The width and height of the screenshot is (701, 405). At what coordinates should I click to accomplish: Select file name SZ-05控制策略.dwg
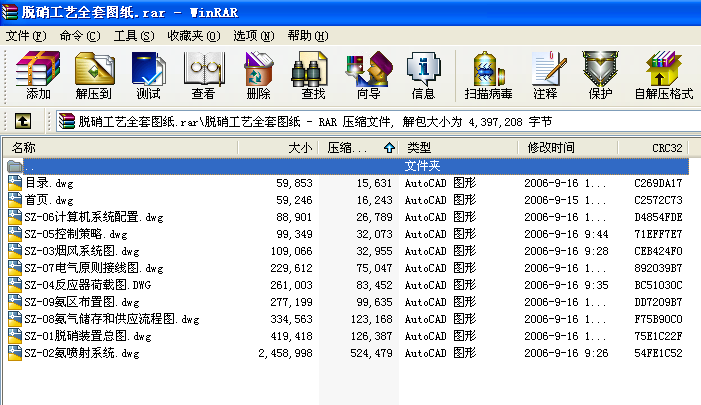pyautogui.click(x=76, y=234)
